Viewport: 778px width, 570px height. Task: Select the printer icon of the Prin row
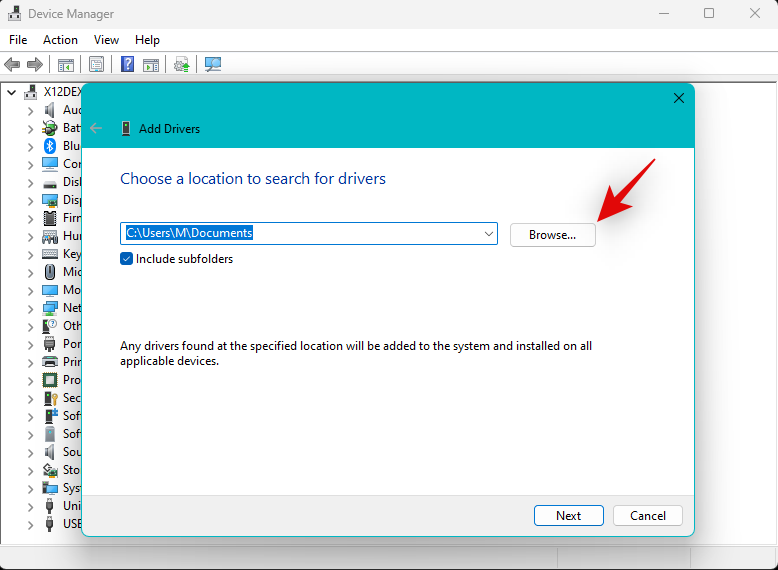pos(50,361)
